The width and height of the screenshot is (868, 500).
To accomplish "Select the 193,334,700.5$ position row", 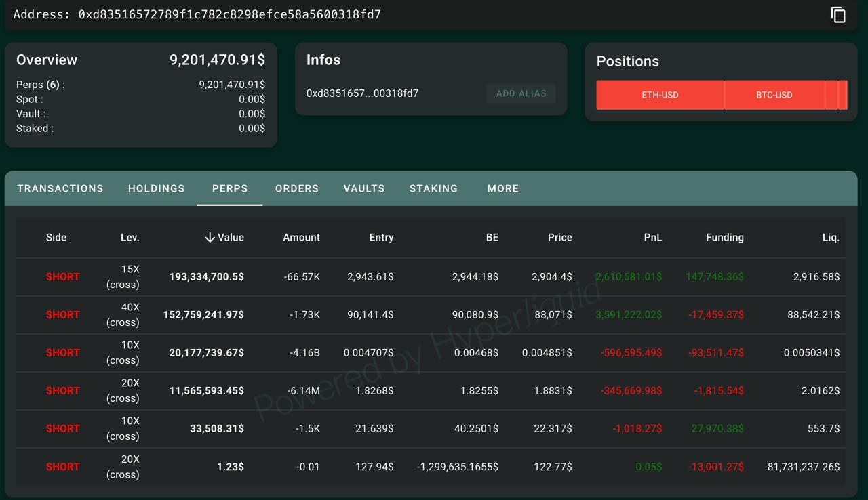I will pyautogui.click(x=206, y=277).
